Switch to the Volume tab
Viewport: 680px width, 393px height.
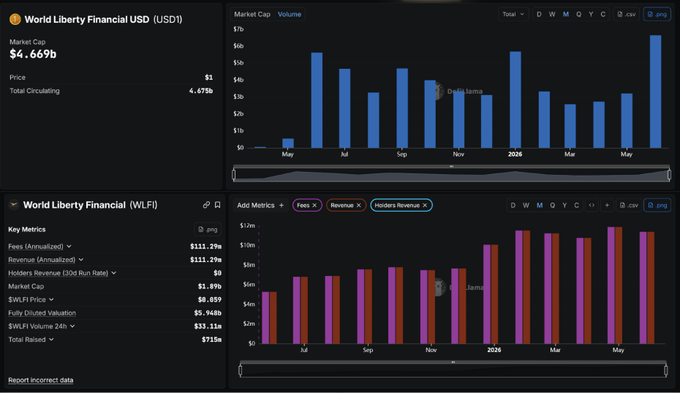point(289,14)
